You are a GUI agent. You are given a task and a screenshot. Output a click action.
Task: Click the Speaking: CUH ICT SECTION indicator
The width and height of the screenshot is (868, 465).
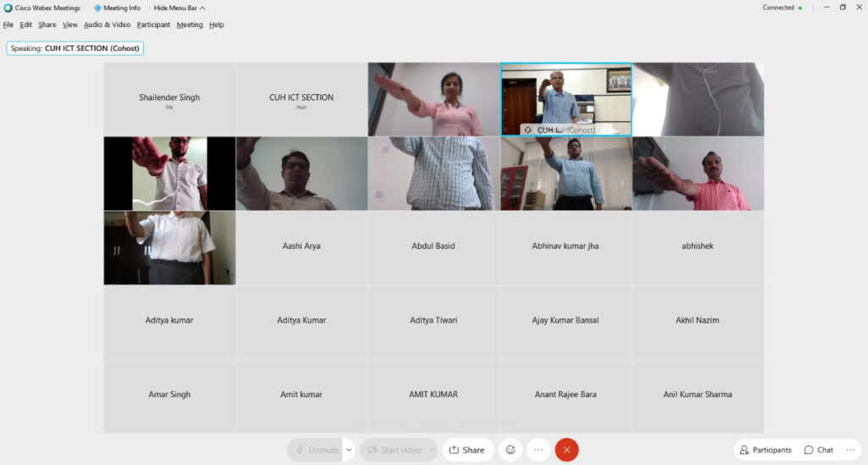pos(75,48)
